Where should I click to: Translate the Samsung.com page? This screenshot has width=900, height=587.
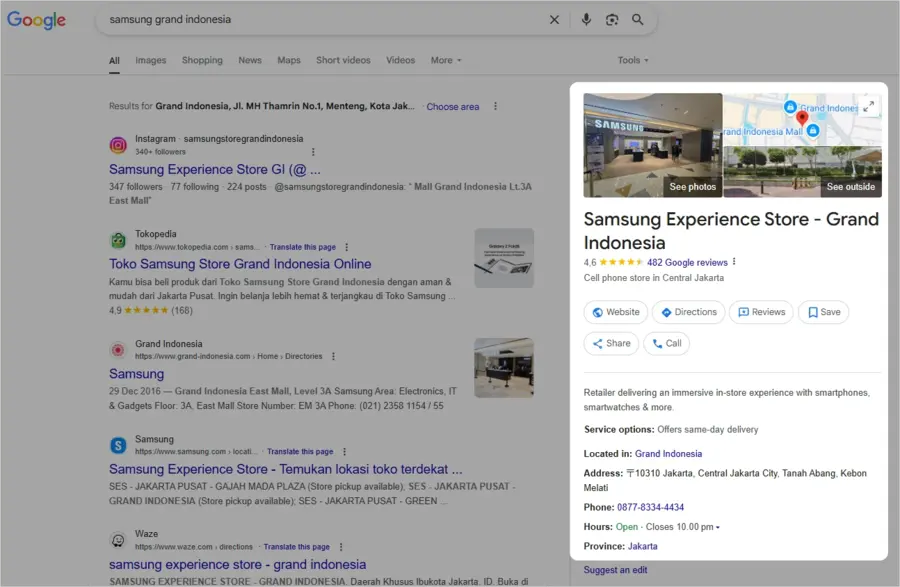[300, 452]
